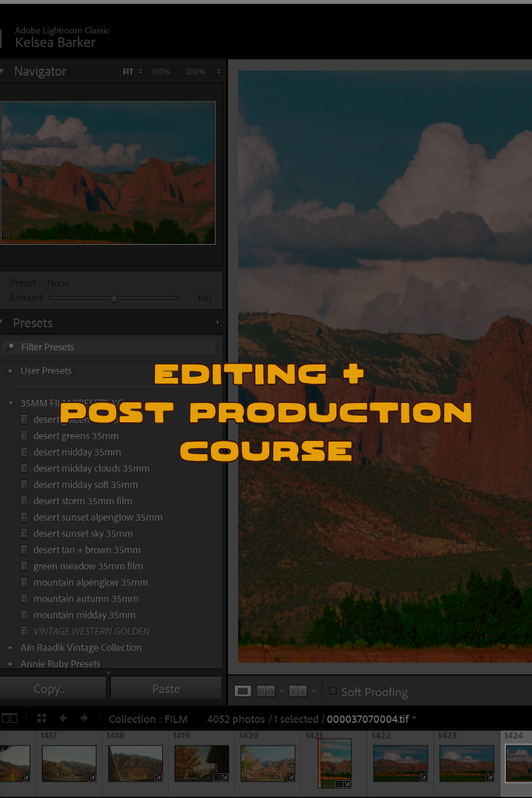This screenshot has width=532, height=798.
Task: Click the Copy... button
Action: 52,689
